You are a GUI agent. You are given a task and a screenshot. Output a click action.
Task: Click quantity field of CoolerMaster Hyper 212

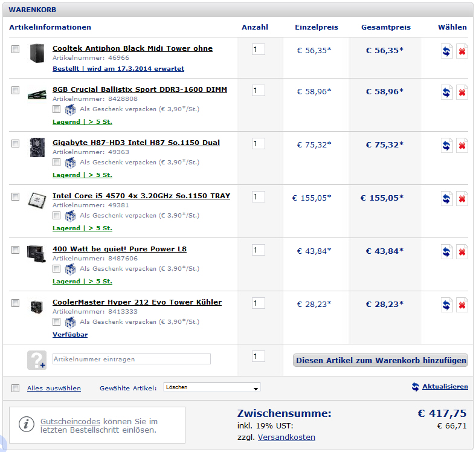[x=259, y=303]
